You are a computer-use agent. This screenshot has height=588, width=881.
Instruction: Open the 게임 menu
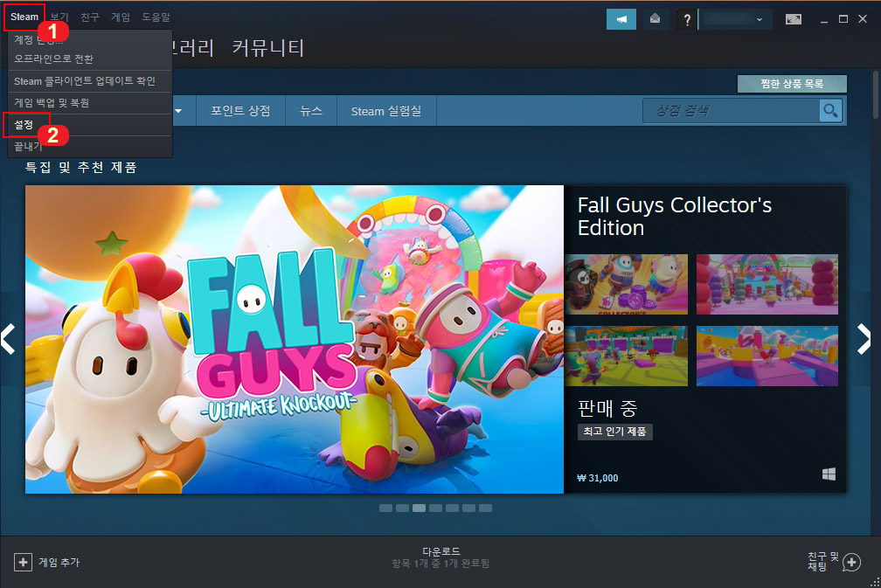click(x=121, y=17)
